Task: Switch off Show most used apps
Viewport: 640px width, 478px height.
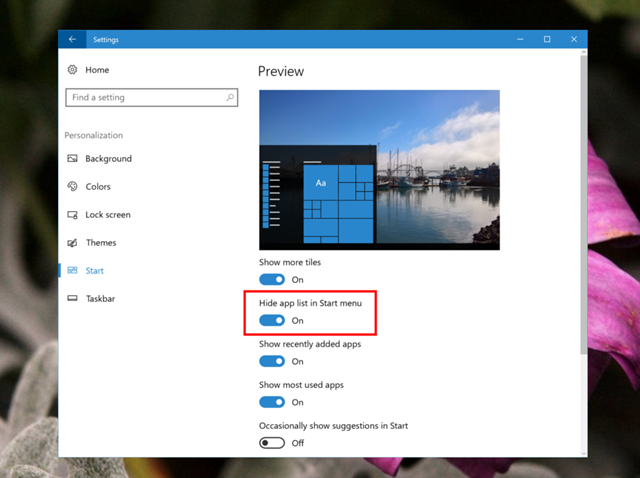Action: tap(272, 402)
